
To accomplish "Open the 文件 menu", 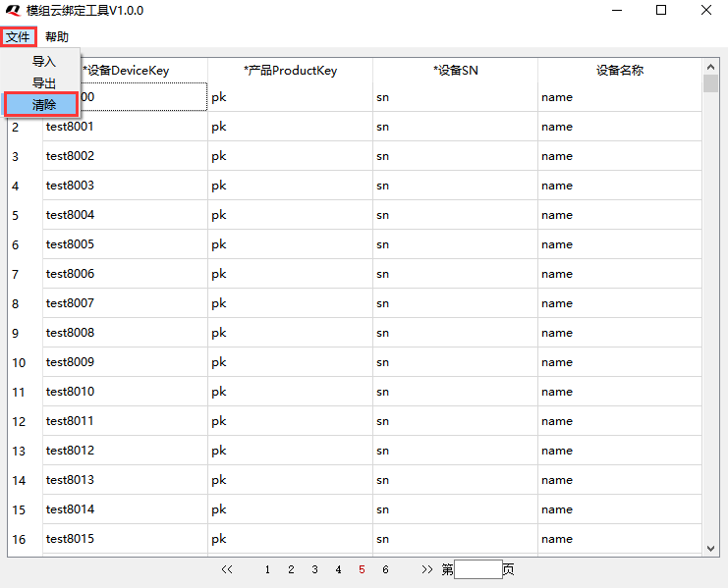I will coord(18,36).
